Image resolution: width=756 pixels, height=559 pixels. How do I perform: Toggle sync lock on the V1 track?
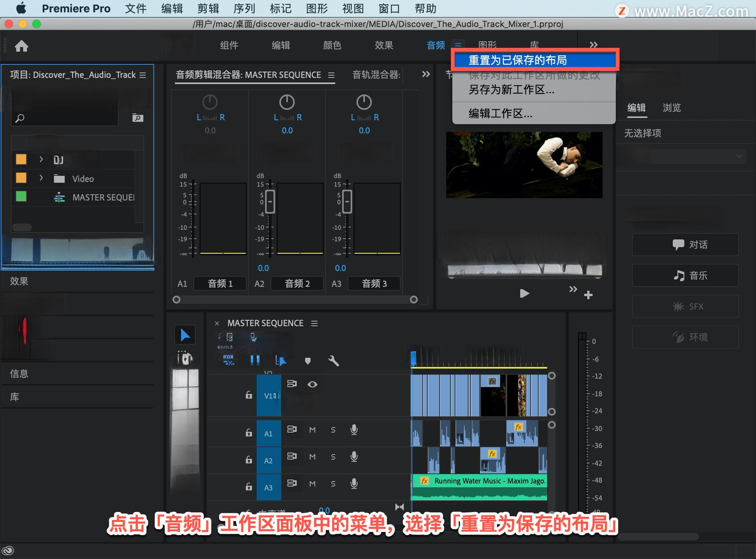click(x=292, y=384)
